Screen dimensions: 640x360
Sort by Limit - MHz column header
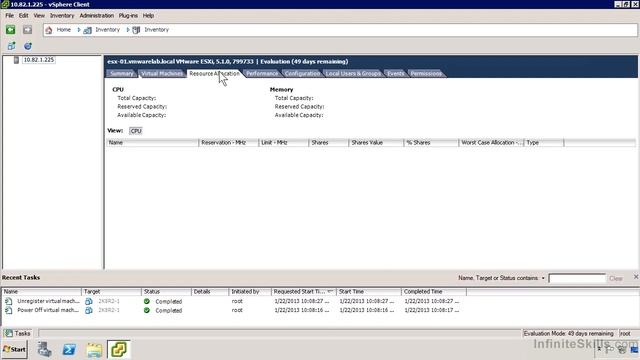tap(284, 142)
